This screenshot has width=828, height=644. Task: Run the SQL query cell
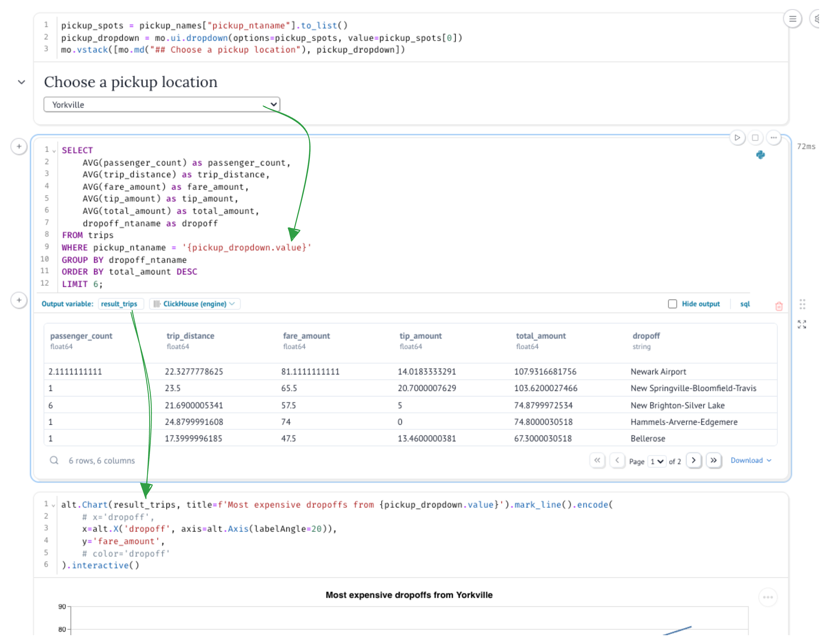point(737,138)
